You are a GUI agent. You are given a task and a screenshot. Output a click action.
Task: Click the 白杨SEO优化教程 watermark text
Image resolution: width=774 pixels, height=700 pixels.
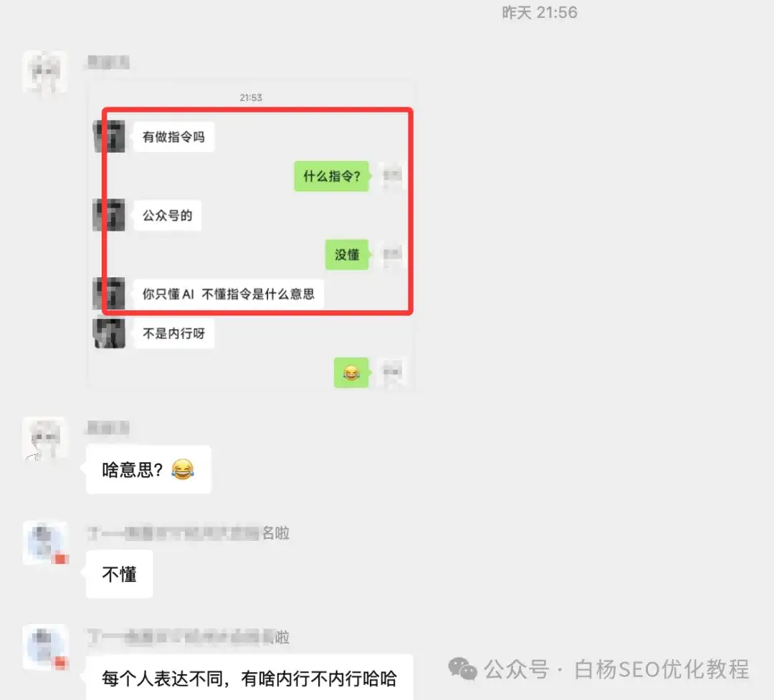(x=662, y=669)
